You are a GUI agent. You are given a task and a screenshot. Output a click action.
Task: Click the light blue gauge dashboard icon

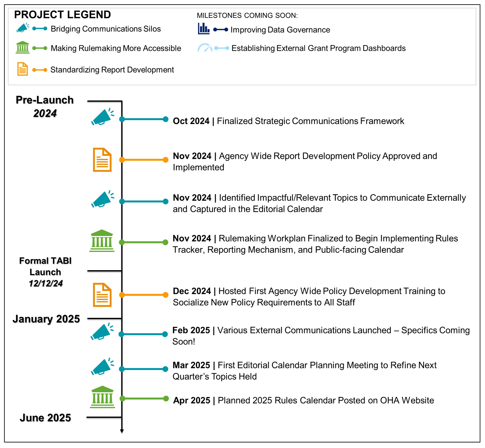[205, 47]
